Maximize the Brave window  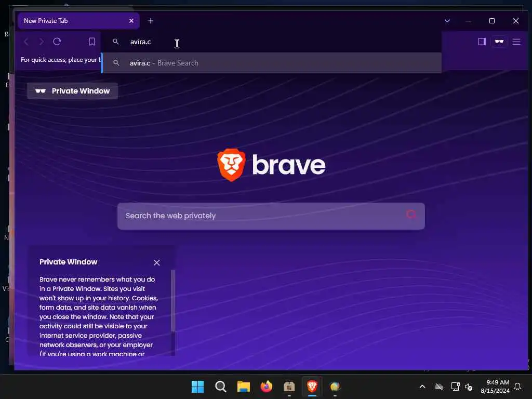click(x=491, y=21)
